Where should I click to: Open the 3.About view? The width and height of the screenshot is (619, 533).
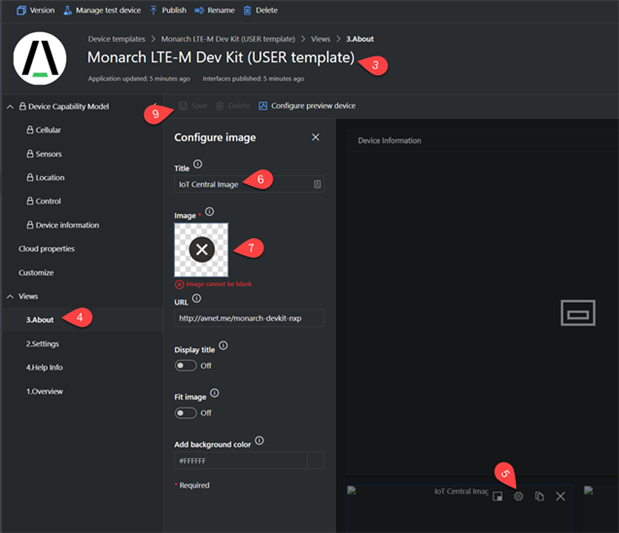[40, 320]
